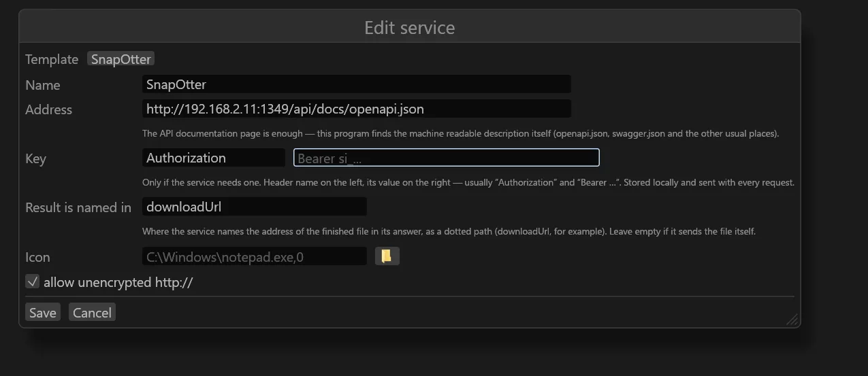Select the Authorization header name field
This screenshot has height=376, width=868.
point(214,158)
